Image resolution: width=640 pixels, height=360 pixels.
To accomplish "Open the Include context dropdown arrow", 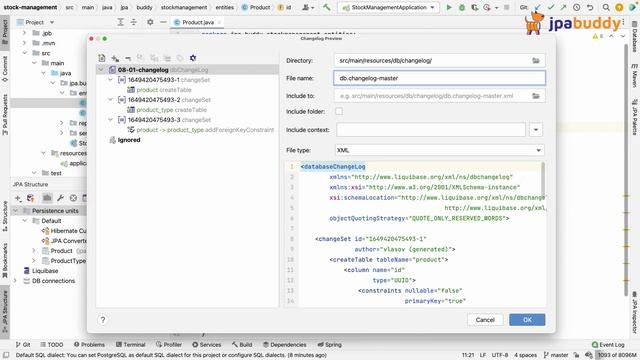I will tap(536, 130).
